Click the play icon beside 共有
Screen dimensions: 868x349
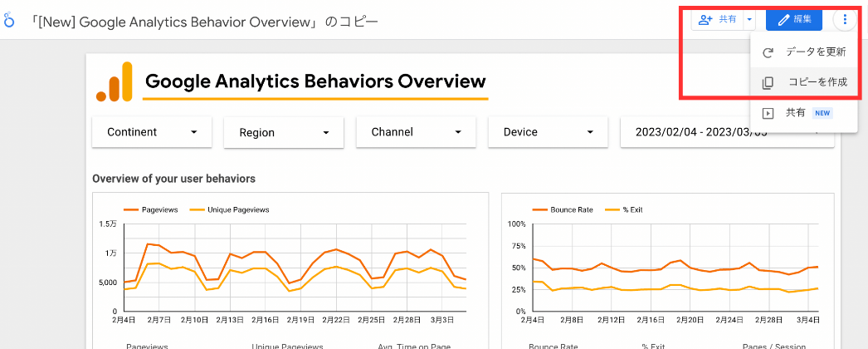pos(768,113)
